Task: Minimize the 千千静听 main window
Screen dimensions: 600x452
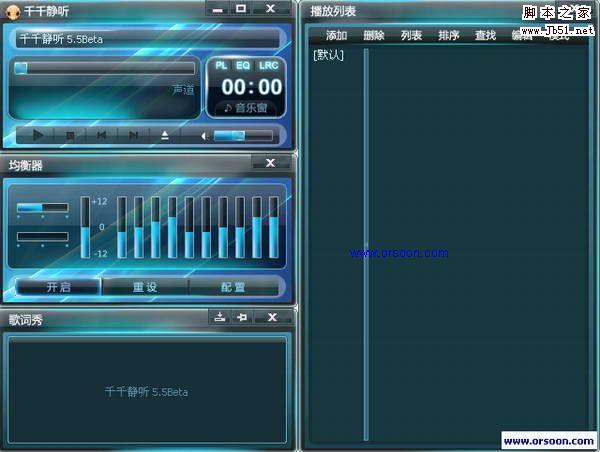Action: coord(217,9)
